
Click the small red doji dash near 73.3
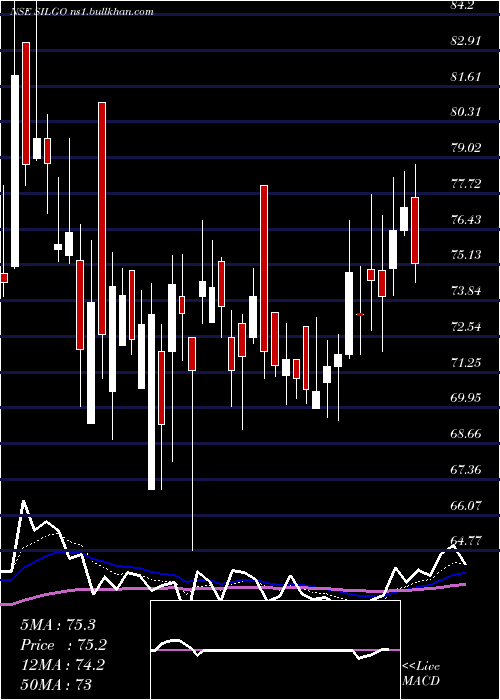point(360,315)
